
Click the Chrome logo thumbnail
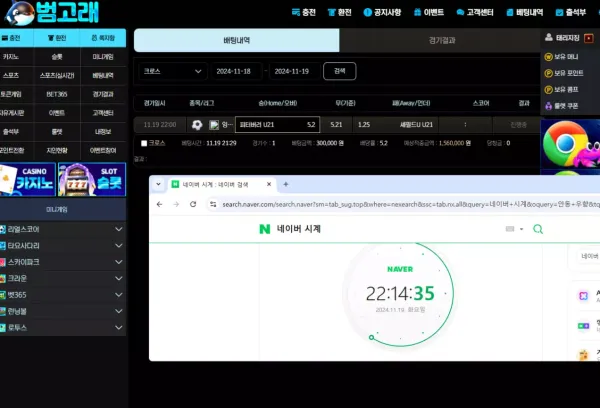pos(566,145)
